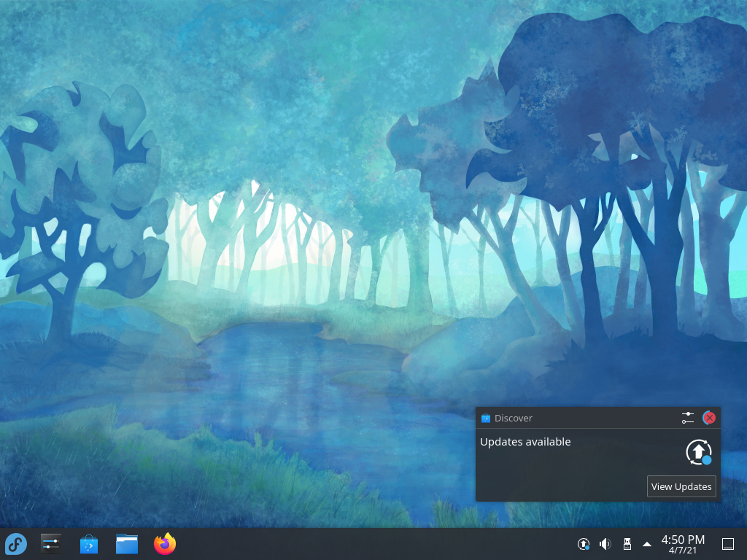Click the large update icon in the notification

pos(699,452)
